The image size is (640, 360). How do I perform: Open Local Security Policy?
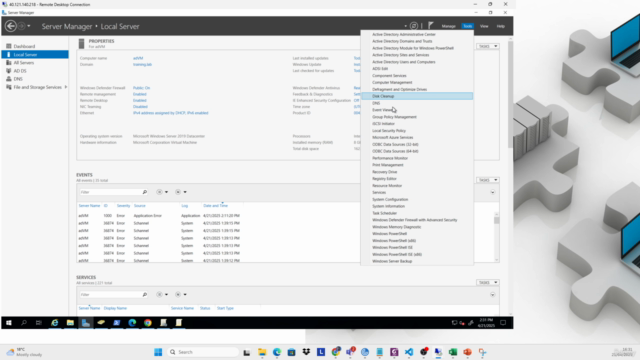[417, 131]
